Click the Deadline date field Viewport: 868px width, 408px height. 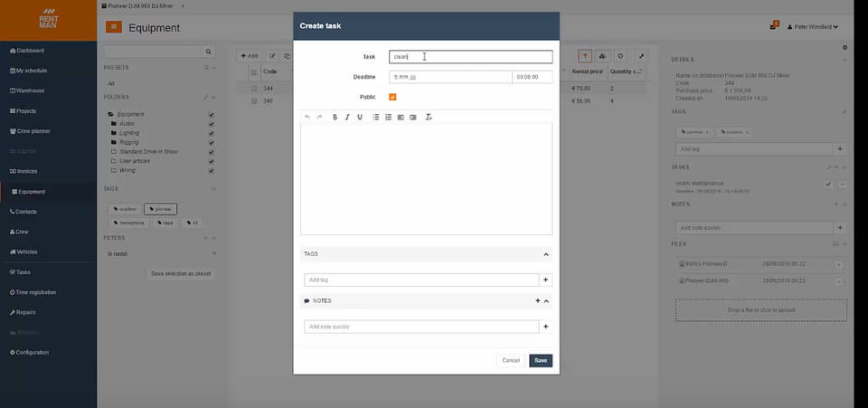450,77
